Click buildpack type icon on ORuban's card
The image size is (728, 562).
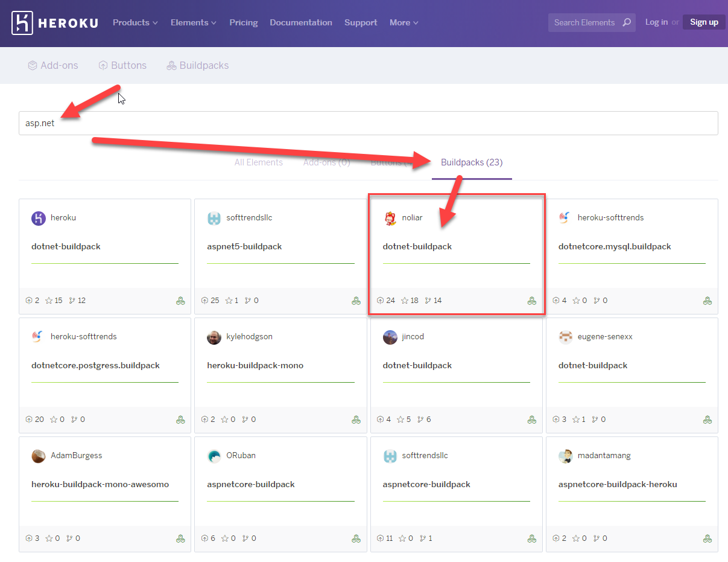click(356, 538)
